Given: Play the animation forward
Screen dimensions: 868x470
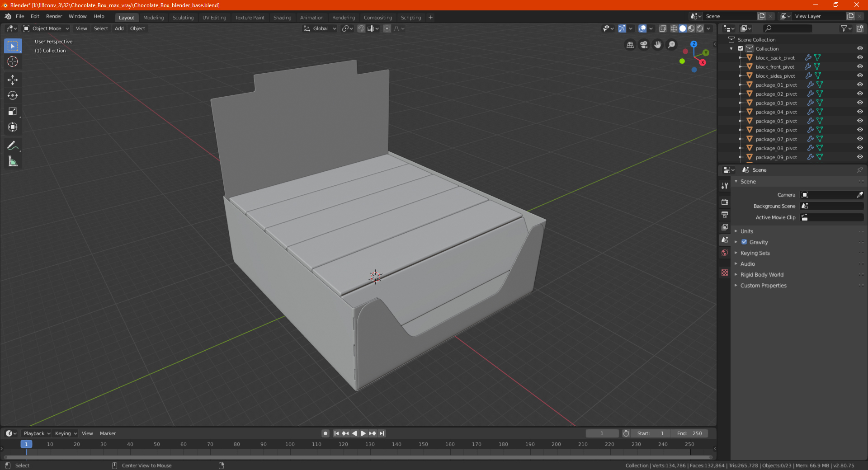Looking at the screenshot, I should tap(363, 433).
